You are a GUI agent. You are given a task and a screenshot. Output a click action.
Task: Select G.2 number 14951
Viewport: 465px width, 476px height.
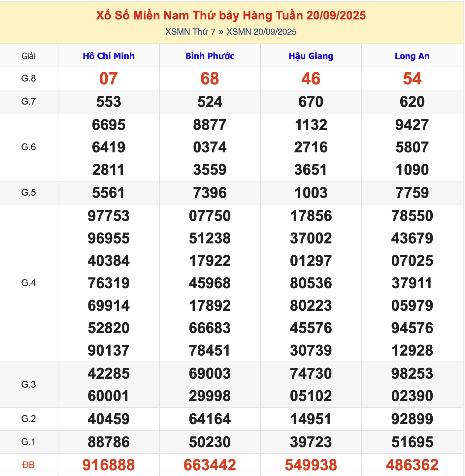tap(311, 419)
